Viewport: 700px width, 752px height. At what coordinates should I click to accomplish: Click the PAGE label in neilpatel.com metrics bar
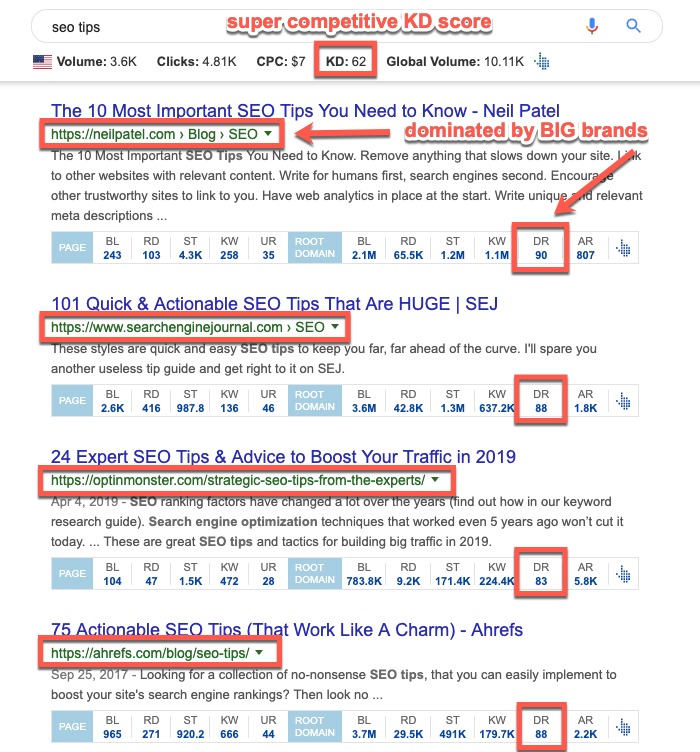pyautogui.click(x=72, y=248)
